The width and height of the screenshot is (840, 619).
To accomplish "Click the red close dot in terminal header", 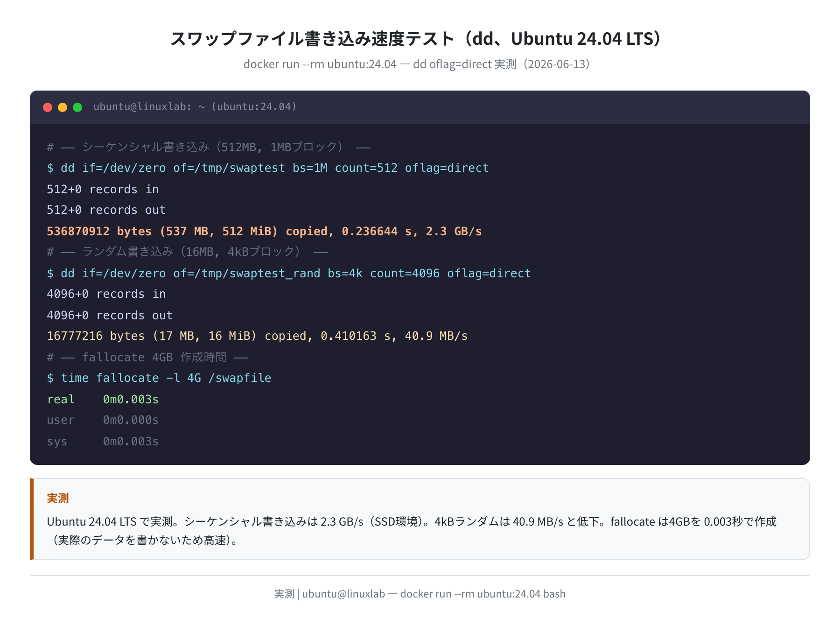I will pos(48,107).
